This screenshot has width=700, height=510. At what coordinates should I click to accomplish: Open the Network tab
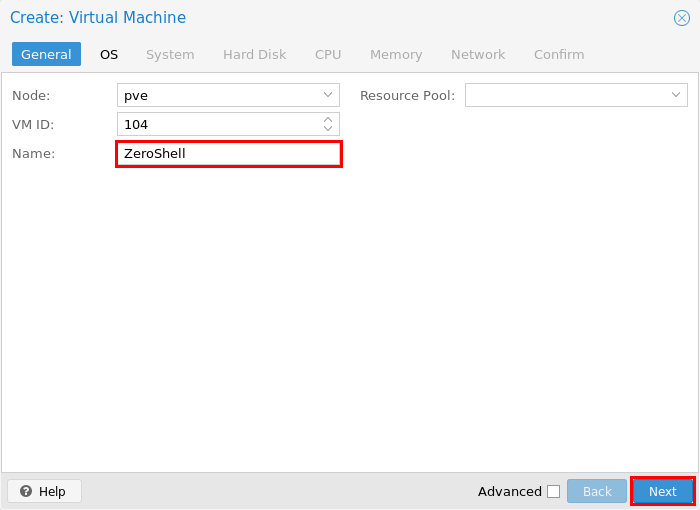click(478, 54)
